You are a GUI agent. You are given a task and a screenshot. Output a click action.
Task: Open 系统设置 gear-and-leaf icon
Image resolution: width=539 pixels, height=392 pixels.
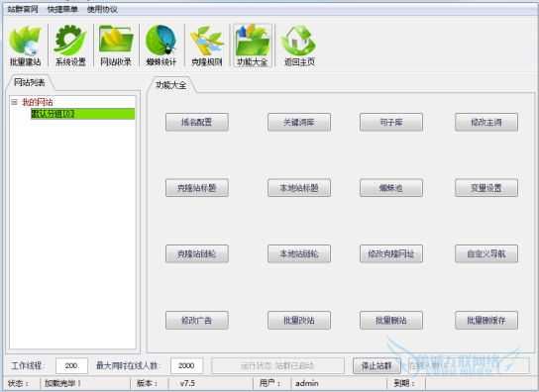tap(70, 46)
